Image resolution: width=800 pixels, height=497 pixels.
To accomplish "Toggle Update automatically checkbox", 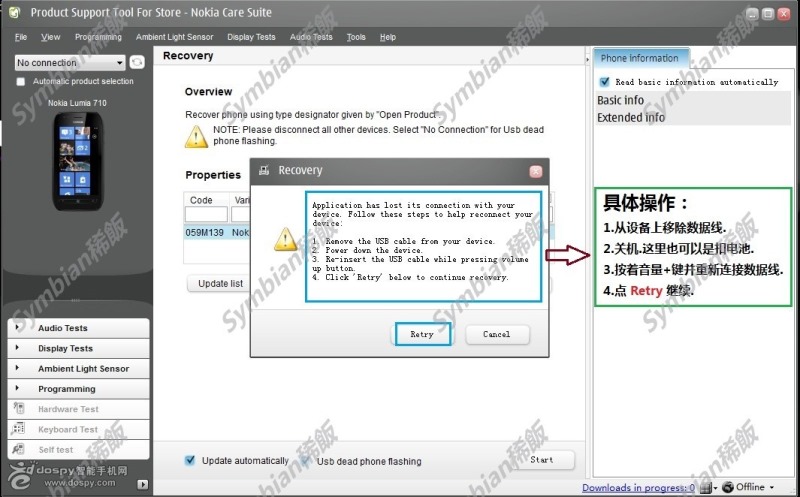I will (x=190, y=460).
